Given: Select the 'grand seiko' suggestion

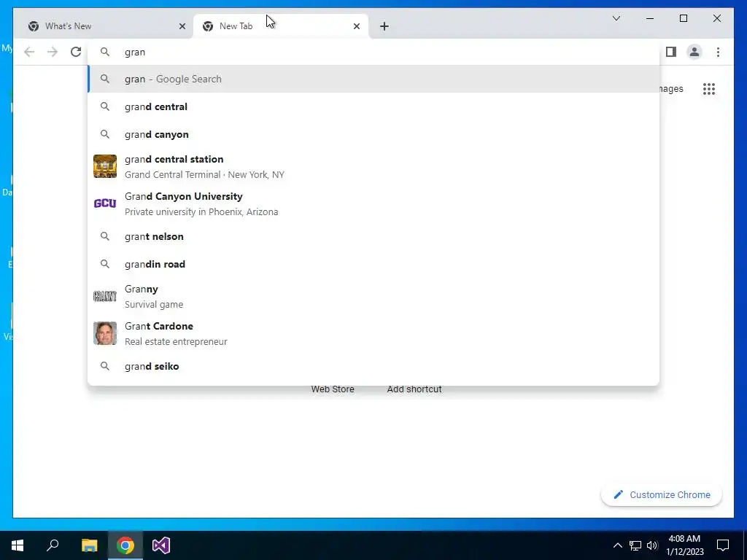Looking at the screenshot, I should [x=374, y=366].
